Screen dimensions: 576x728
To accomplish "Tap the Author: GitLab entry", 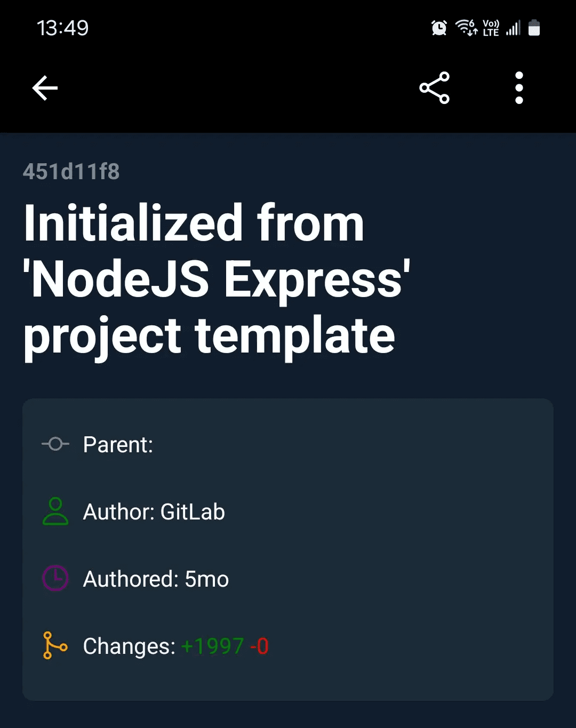I will click(x=154, y=511).
